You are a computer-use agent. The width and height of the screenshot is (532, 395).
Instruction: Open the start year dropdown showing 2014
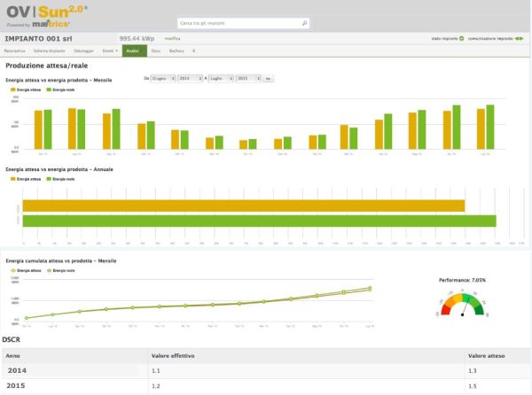point(190,79)
